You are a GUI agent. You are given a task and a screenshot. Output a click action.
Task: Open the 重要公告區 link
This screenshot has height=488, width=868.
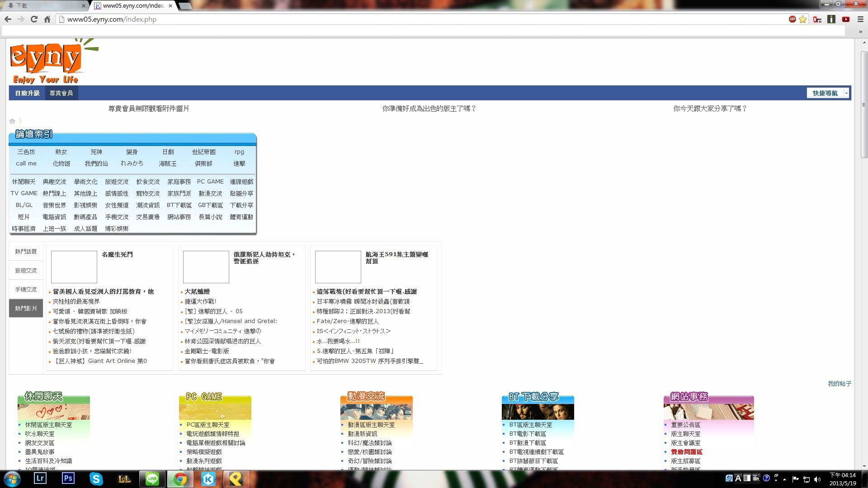[x=685, y=425]
